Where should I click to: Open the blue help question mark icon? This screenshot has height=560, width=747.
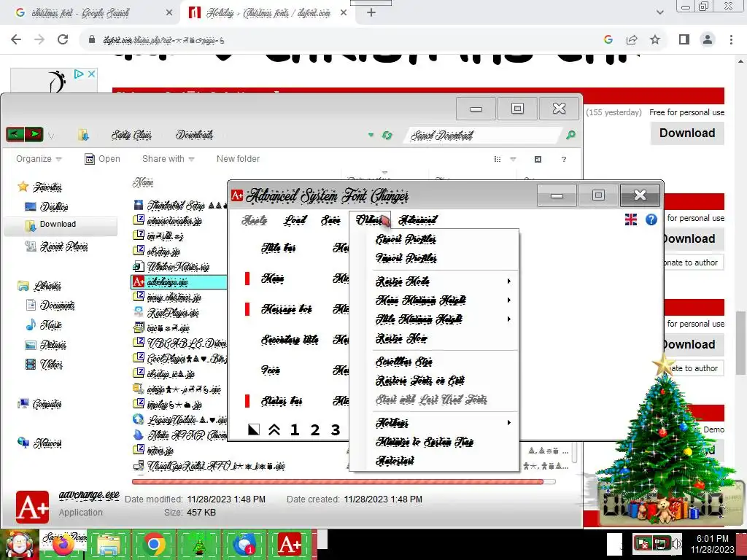(651, 219)
